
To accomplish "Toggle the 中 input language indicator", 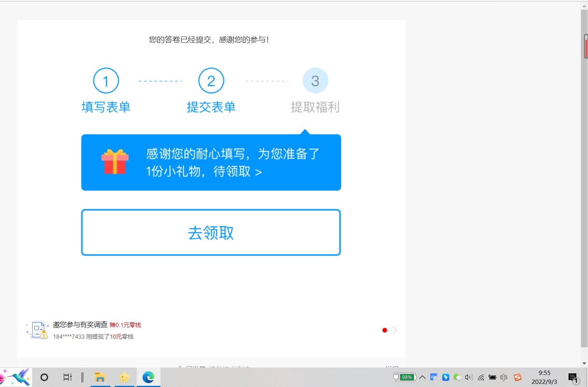I will point(504,377).
